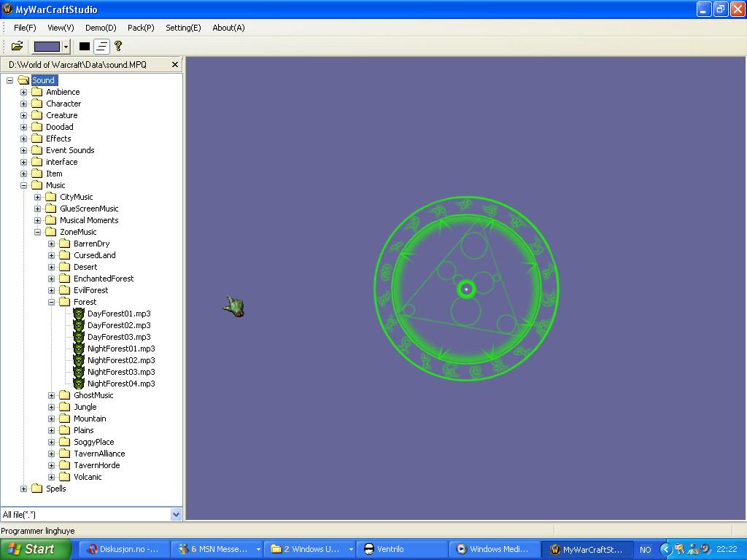
Task: Expand the Doodad folder
Action: tap(23, 127)
